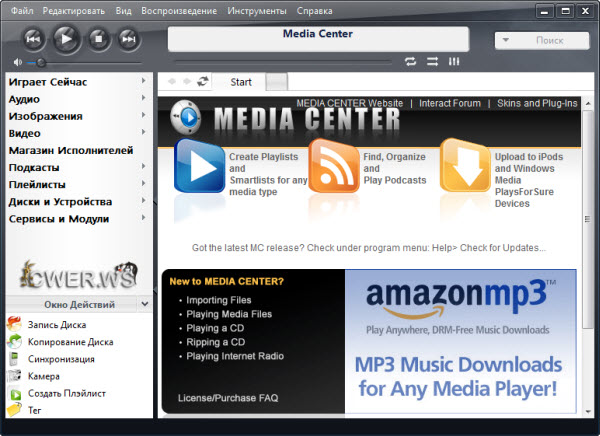Click the orange RSS podcasts icon

(333, 166)
